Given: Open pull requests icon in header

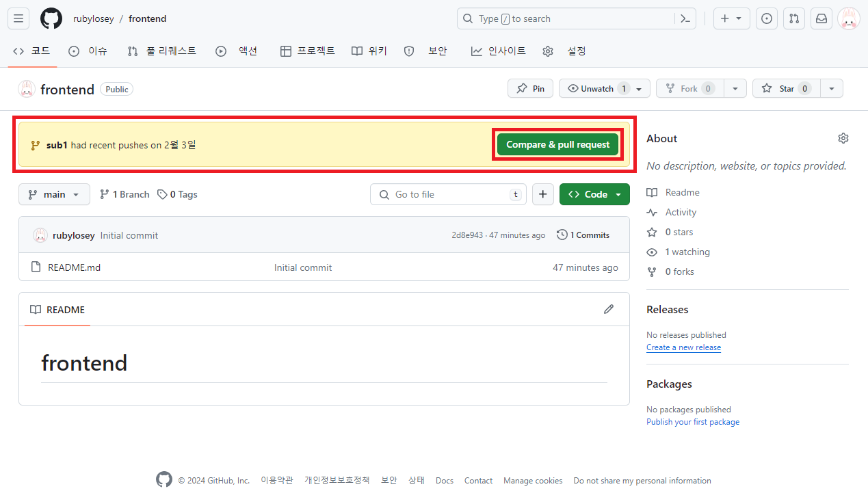Looking at the screenshot, I should [794, 18].
